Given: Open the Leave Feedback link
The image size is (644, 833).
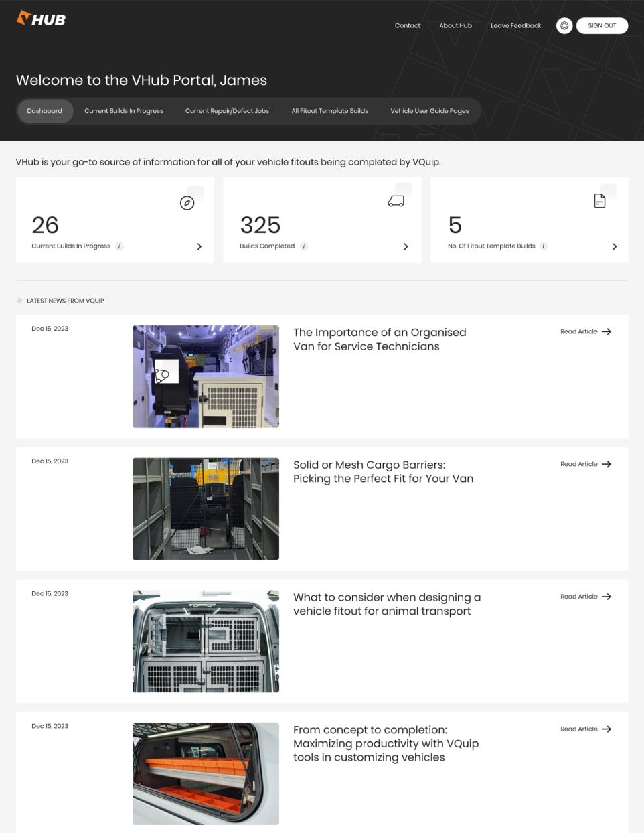Looking at the screenshot, I should [x=515, y=25].
